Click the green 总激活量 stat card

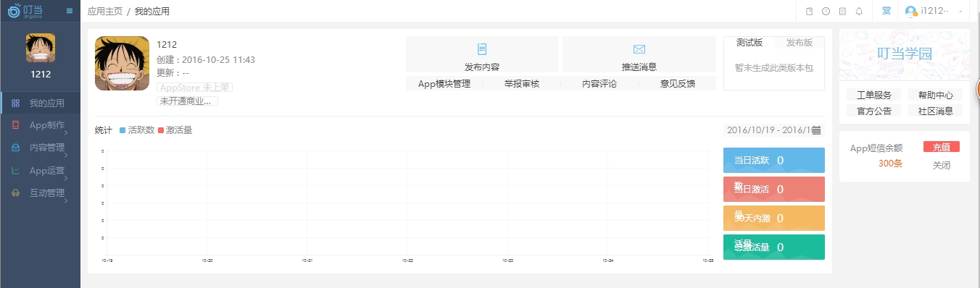click(x=774, y=247)
